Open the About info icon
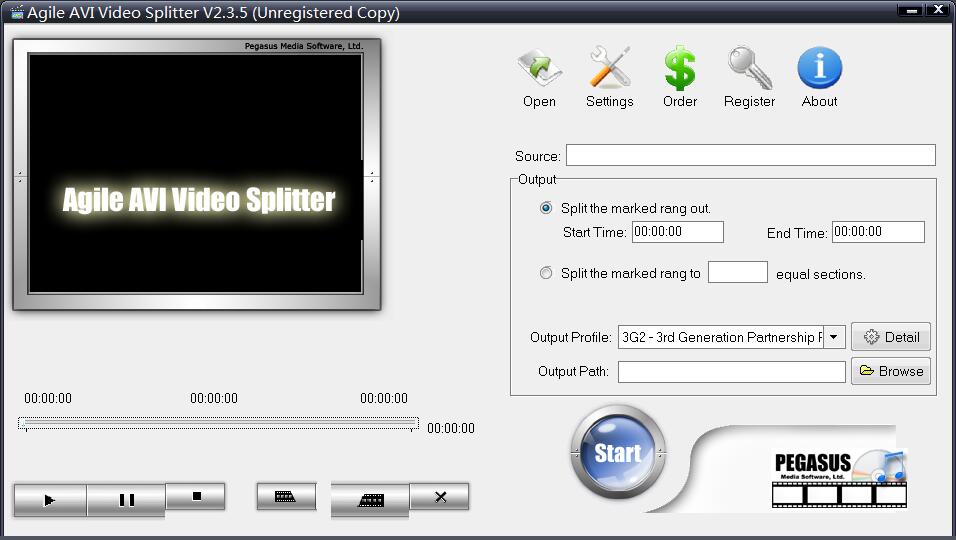This screenshot has width=956, height=540. click(x=819, y=77)
